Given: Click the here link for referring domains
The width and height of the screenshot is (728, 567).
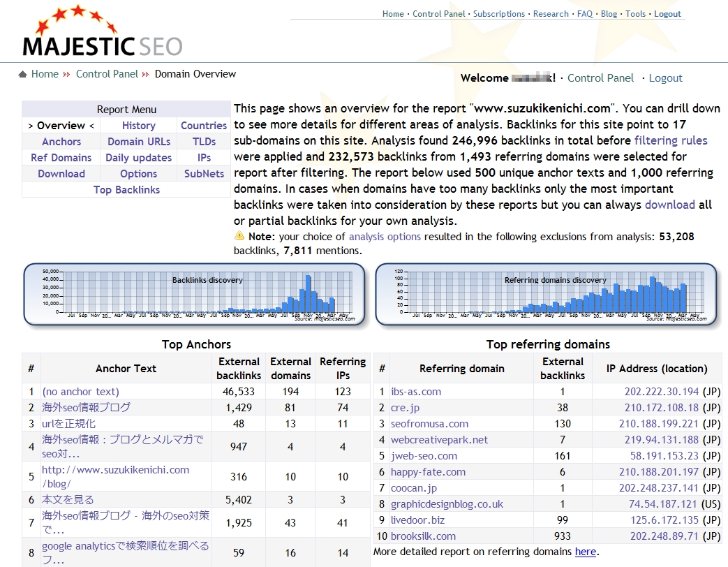Looking at the screenshot, I should coord(585,552).
